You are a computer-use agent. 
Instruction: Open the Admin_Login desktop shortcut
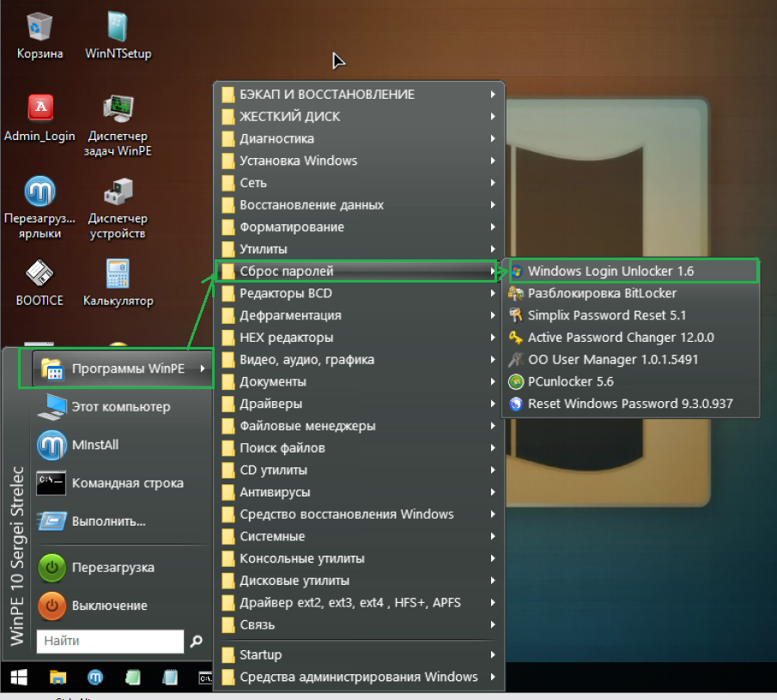point(39,117)
